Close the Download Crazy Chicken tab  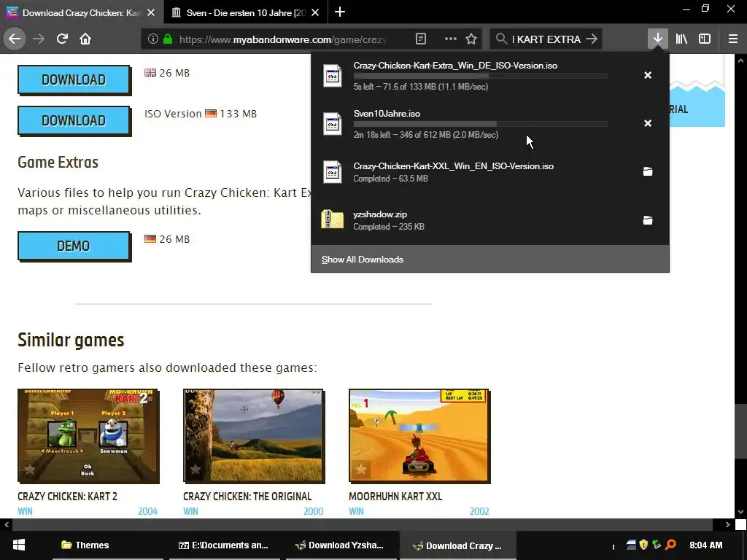coord(151,13)
